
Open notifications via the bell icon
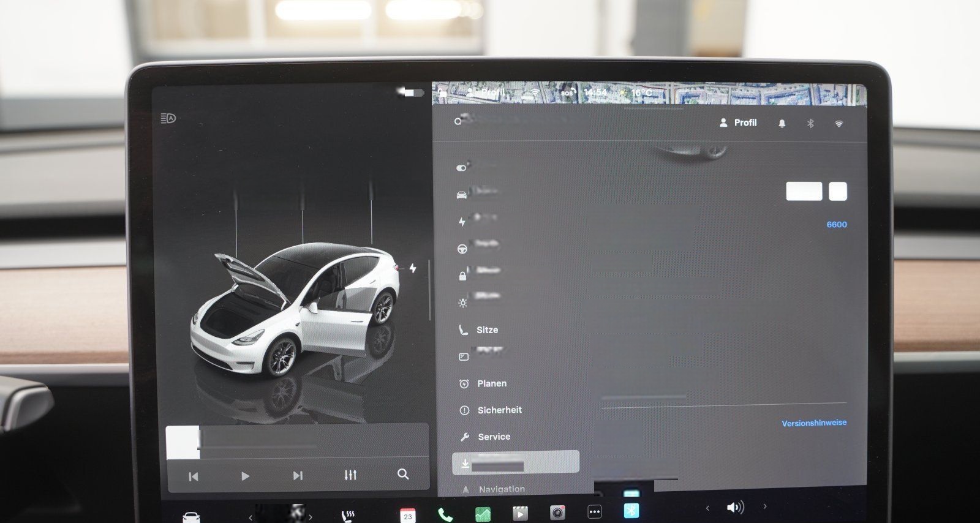point(782,124)
